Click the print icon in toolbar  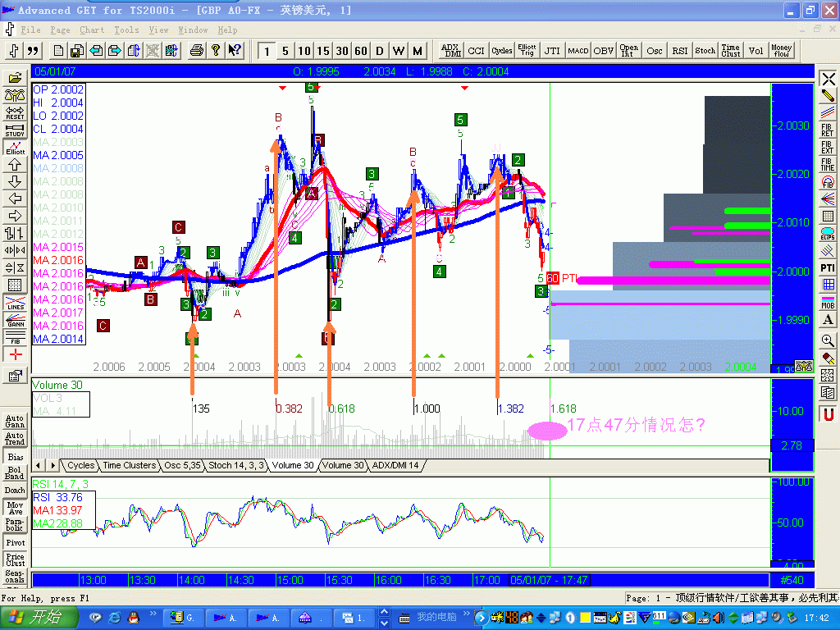[196, 50]
